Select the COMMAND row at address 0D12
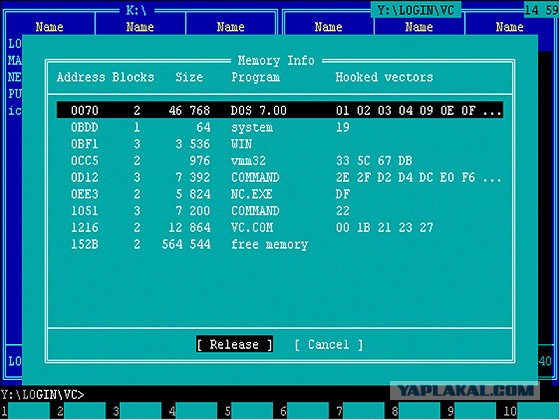The image size is (560, 420). 280,178
